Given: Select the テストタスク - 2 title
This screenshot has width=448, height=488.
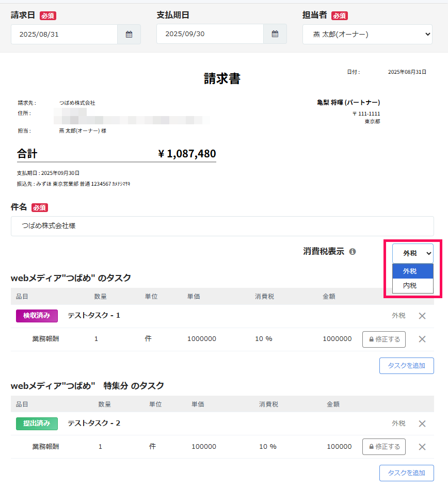Looking at the screenshot, I should tap(94, 424).
